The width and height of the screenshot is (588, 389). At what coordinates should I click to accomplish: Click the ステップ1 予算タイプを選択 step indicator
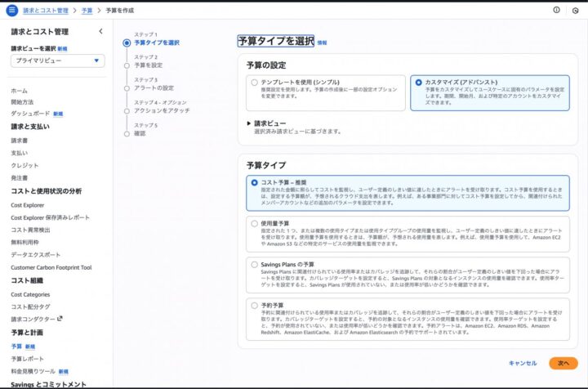click(x=127, y=42)
